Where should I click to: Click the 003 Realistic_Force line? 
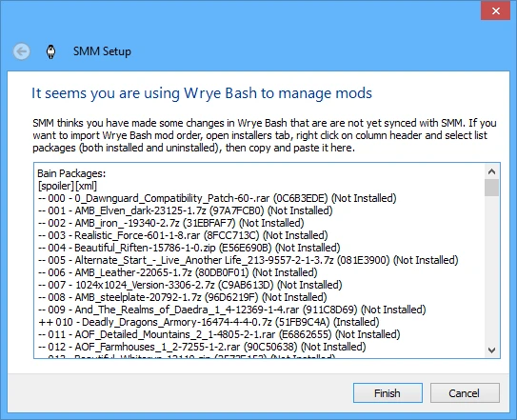tap(183, 235)
